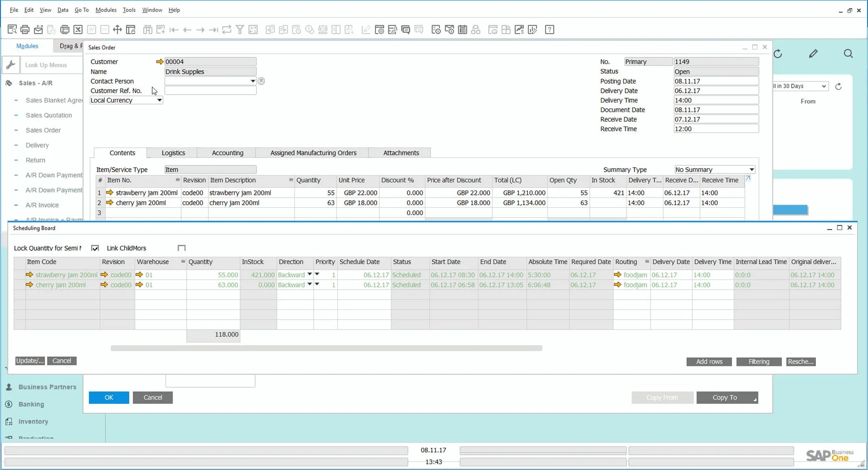Image resolution: width=868 pixels, height=470 pixels.
Task: Click the Filter funnel toolbar icon
Action: click(x=240, y=30)
